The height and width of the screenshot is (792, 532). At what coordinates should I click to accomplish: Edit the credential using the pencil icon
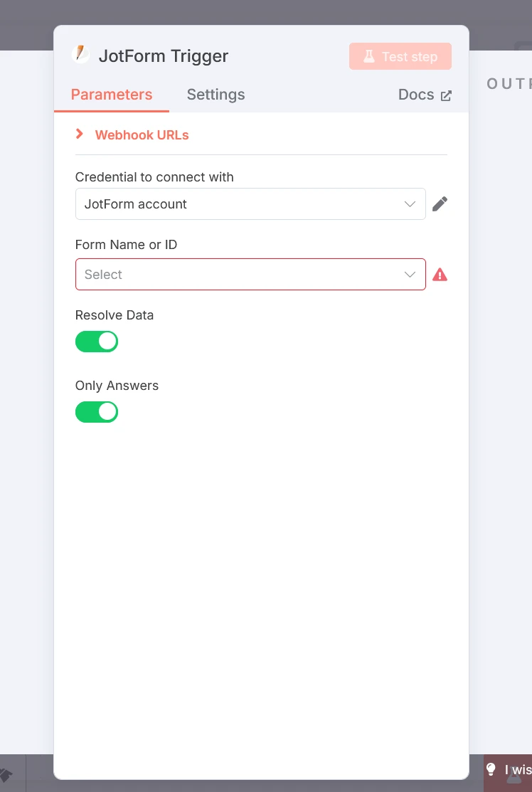pos(440,204)
